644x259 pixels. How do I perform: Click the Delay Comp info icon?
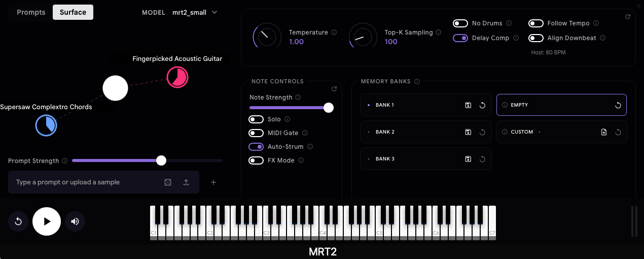(x=516, y=38)
